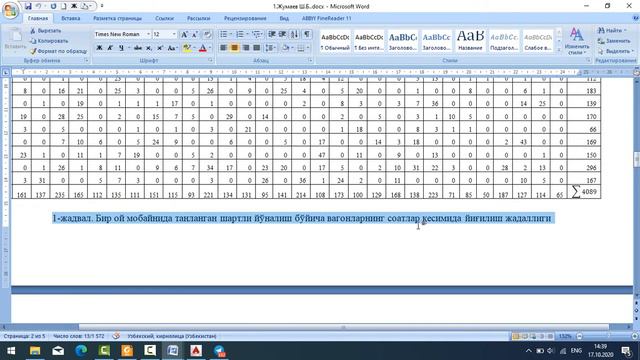Redo the last action
This screenshot has height=360, width=640.
[x=53, y=6]
